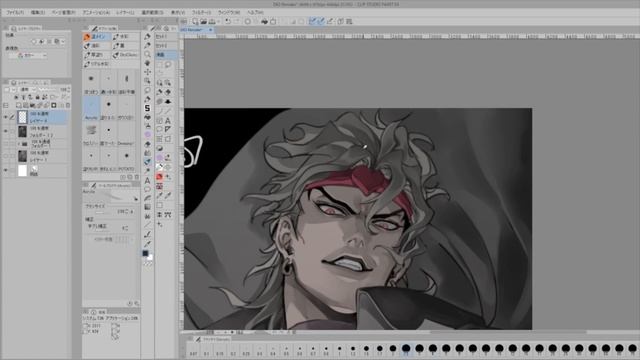Show the フォルダー 1 layer via its eye box
640x360 pixels.
(6, 144)
